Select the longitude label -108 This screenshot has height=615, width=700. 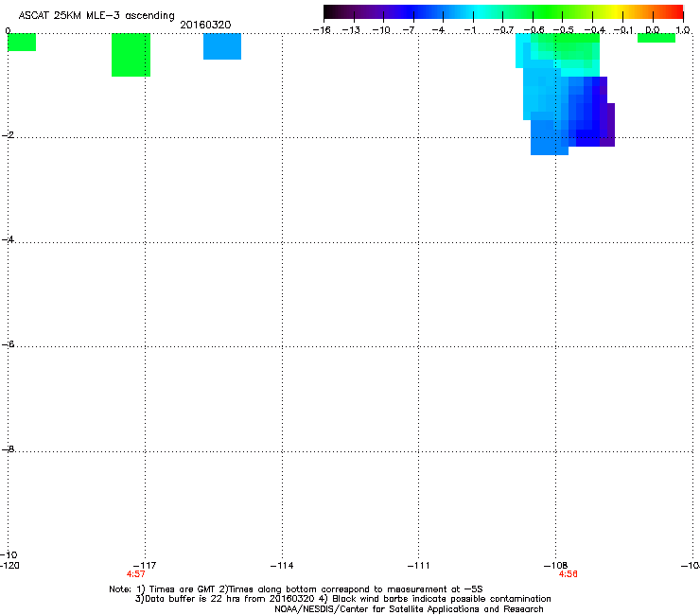(555, 566)
